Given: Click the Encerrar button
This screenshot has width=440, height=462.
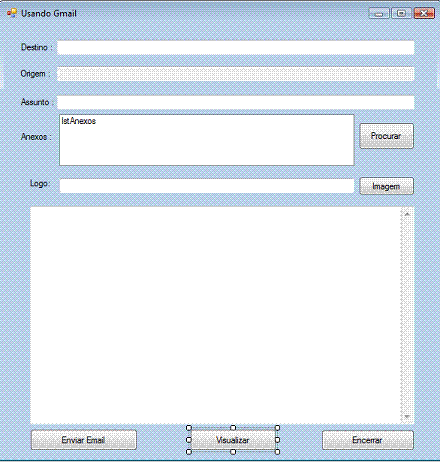Looking at the screenshot, I should pyautogui.click(x=368, y=440).
